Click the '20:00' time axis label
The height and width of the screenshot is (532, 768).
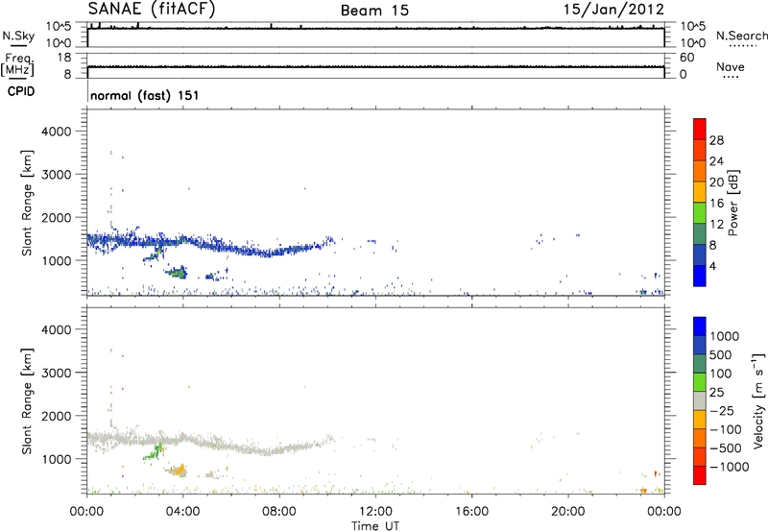coord(567,512)
